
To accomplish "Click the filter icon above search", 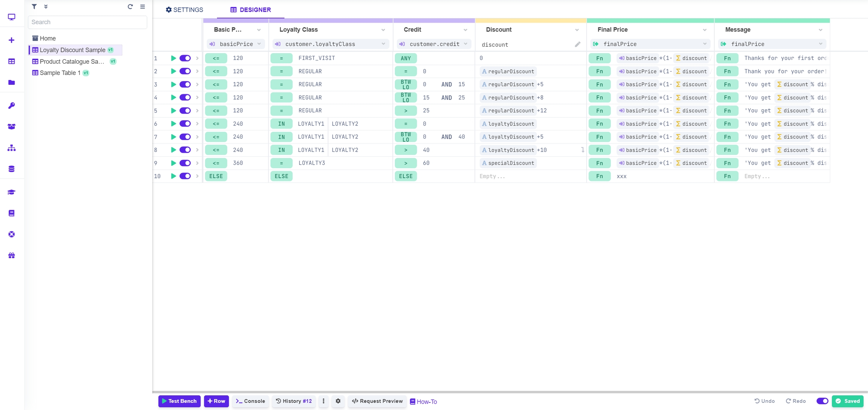I will point(34,6).
